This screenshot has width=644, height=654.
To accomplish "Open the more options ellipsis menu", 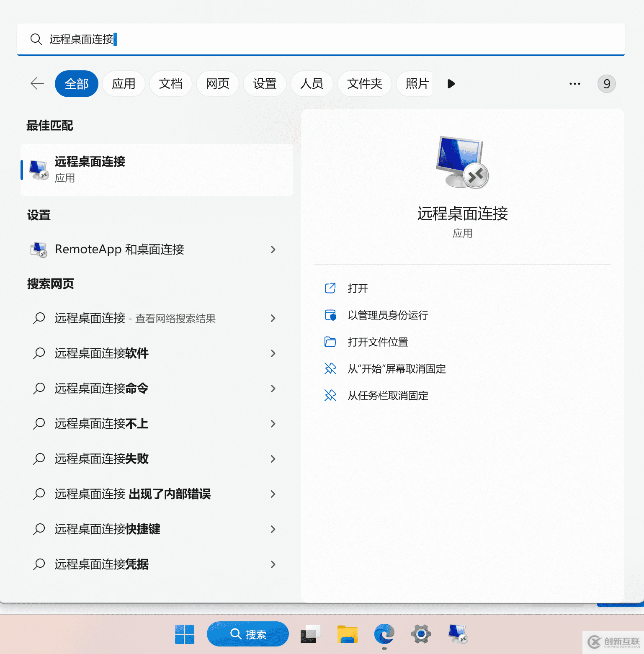I will [x=574, y=84].
